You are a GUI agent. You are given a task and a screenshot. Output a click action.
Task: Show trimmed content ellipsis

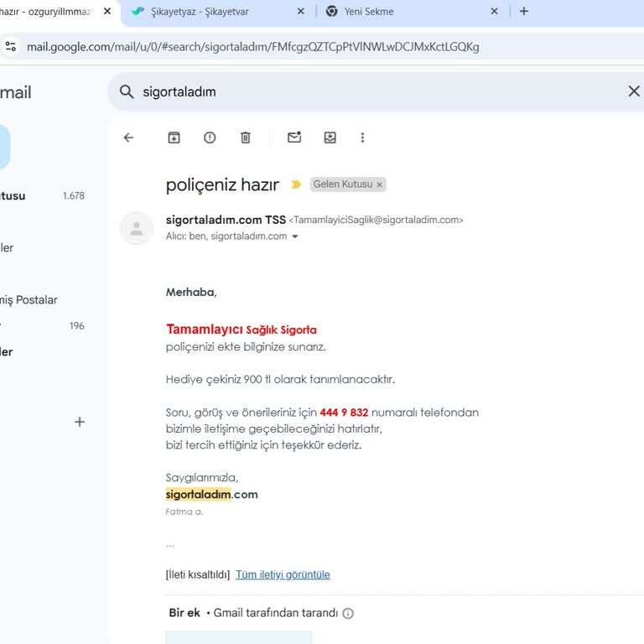tap(170, 545)
